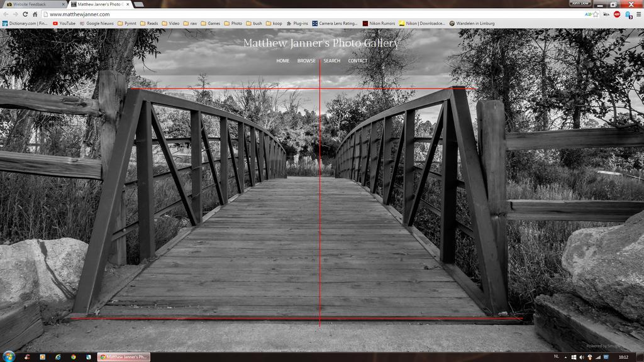Click the Windows Start orb
This screenshot has height=362, width=644.
click(x=9, y=356)
